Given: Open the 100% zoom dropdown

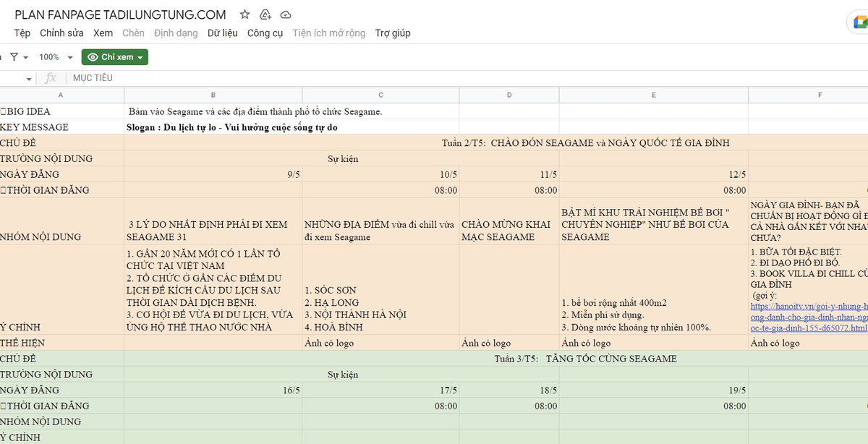Looking at the screenshot, I should point(56,56).
